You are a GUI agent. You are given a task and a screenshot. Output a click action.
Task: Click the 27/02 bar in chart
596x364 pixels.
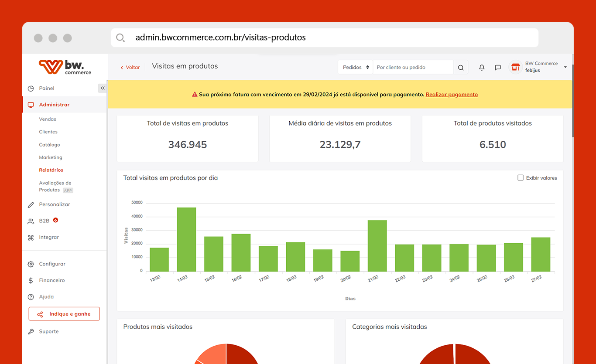click(x=541, y=254)
